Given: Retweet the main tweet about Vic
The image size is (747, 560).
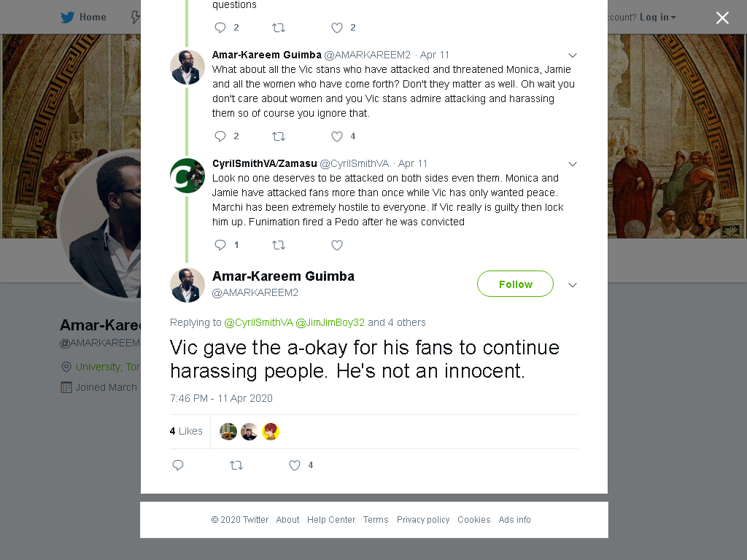Looking at the screenshot, I should (x=236, y=465).
